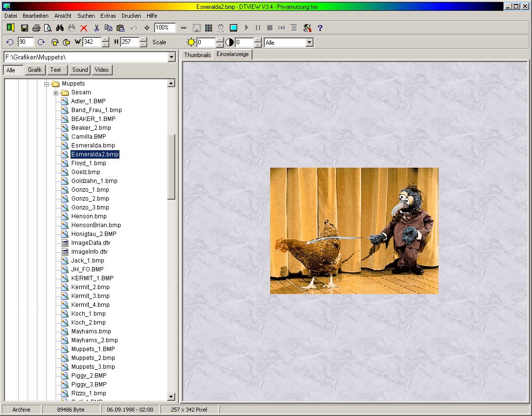Viewport: 532px width, 416px height.
Task: Click the cyan monitor fullscreen icon
Action: (233, 28)
